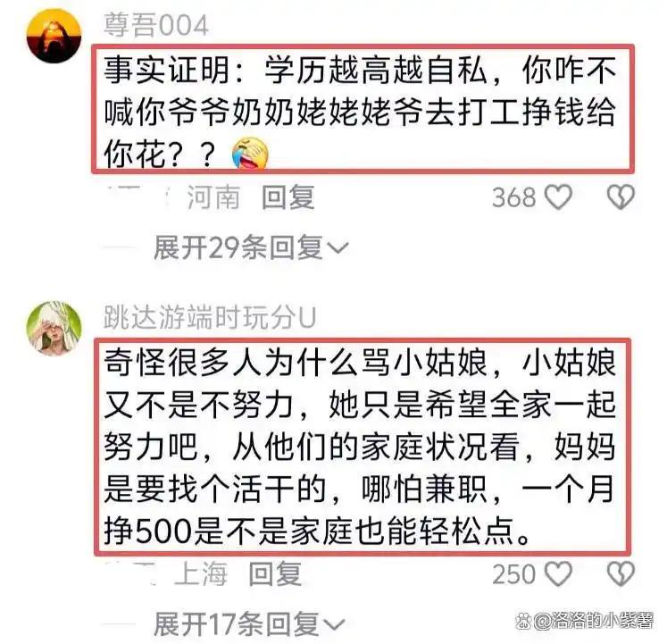The width and height of the screenshot is (667, 644).
Task: Open the profile avatar of 尊吾004
Action: [x=54, y=36]
